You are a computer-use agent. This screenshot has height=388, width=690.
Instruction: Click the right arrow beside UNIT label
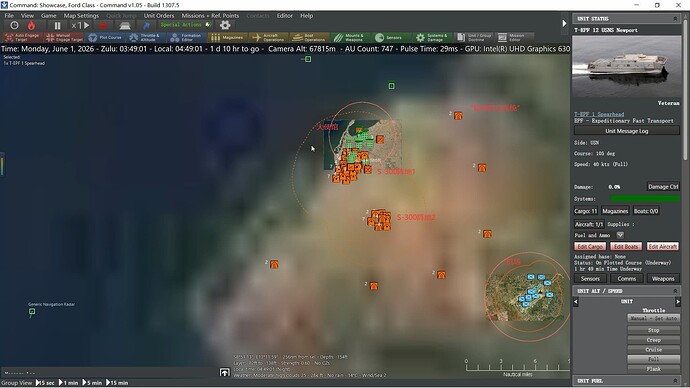[x=678, y=301]
